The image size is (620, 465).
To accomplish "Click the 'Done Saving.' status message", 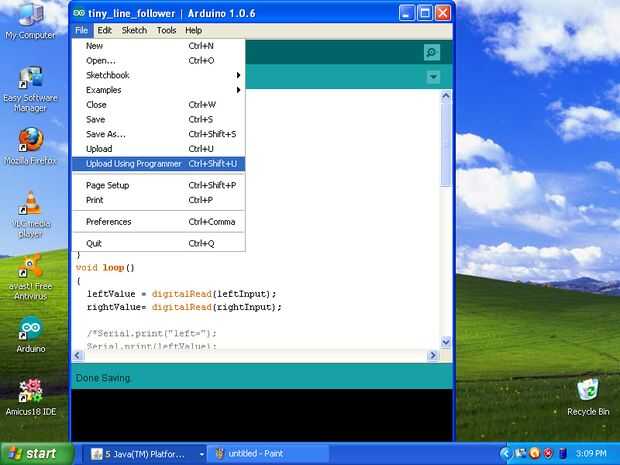I will pyautogui.click(x=103, y=378).
